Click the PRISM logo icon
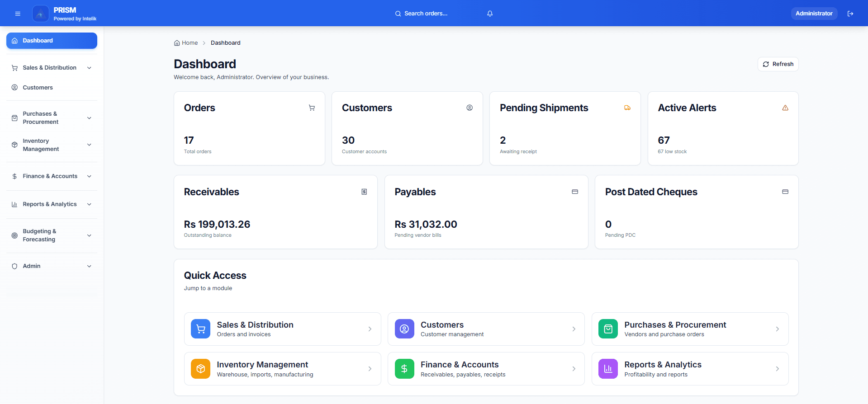 [41, 14]
